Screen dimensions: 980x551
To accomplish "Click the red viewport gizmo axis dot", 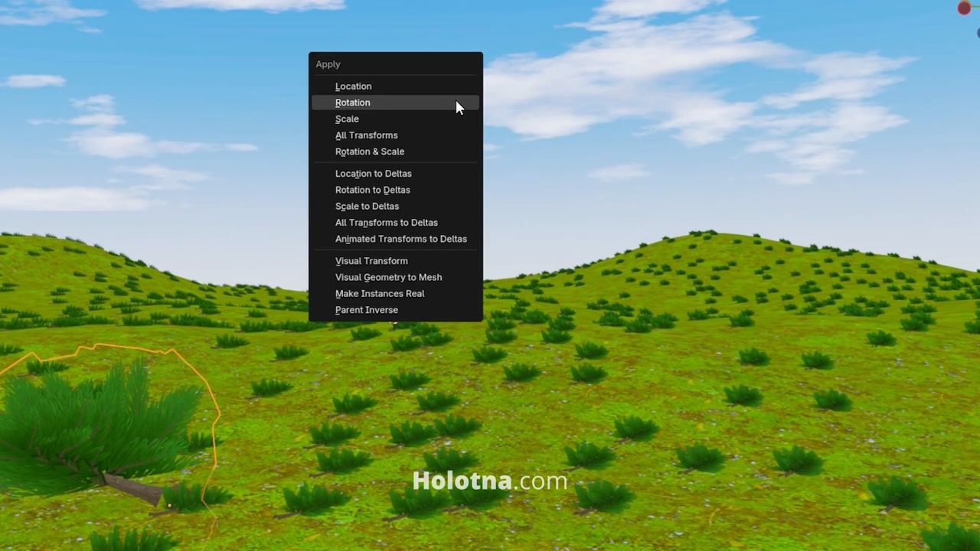I will tap(964, 8).
